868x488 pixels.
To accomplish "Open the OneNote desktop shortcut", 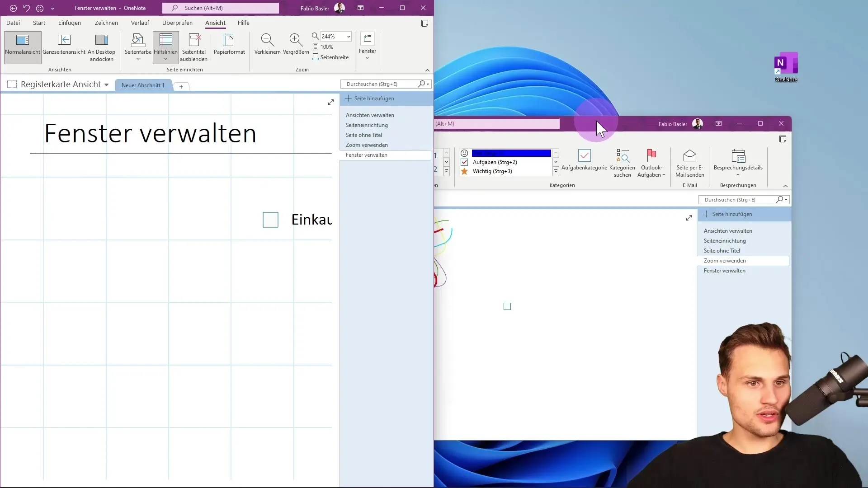I will pos(786,67).
